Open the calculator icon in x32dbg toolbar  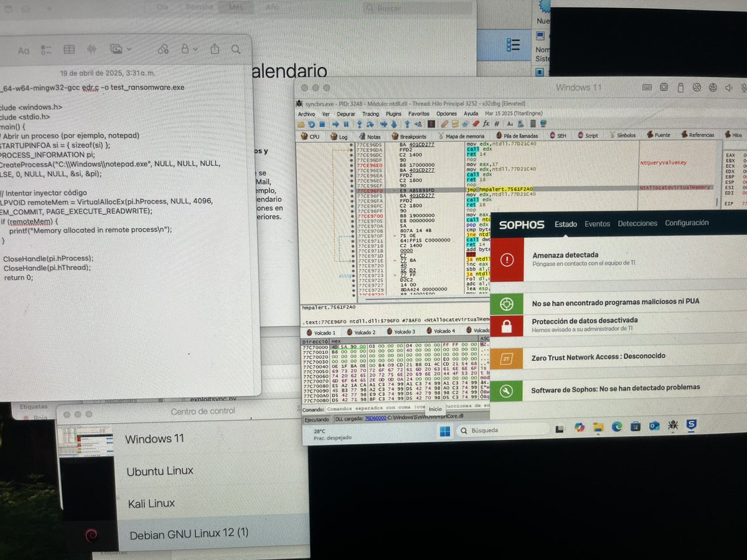tap(533, 123)
